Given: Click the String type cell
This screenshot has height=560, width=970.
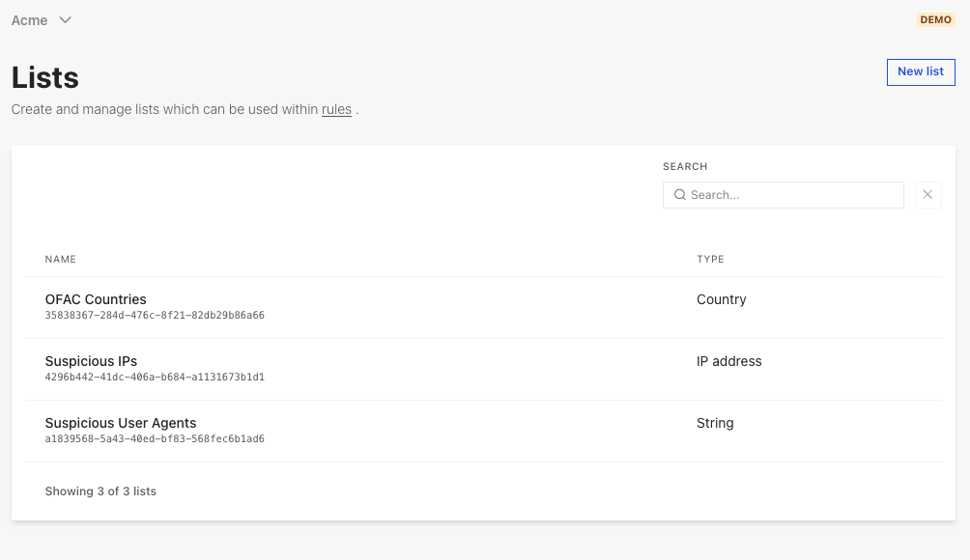Looking at the screenshot, I should 715,423.
